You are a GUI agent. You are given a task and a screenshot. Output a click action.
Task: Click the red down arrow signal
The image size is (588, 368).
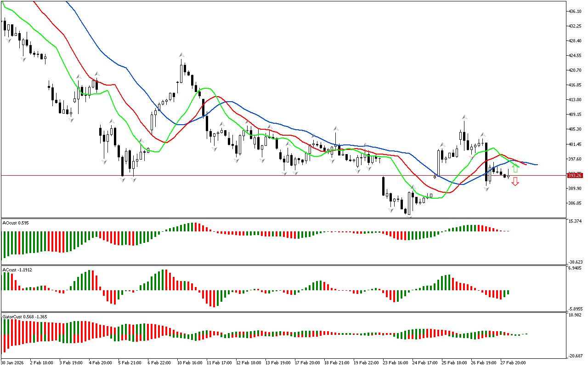coord(515,182)
